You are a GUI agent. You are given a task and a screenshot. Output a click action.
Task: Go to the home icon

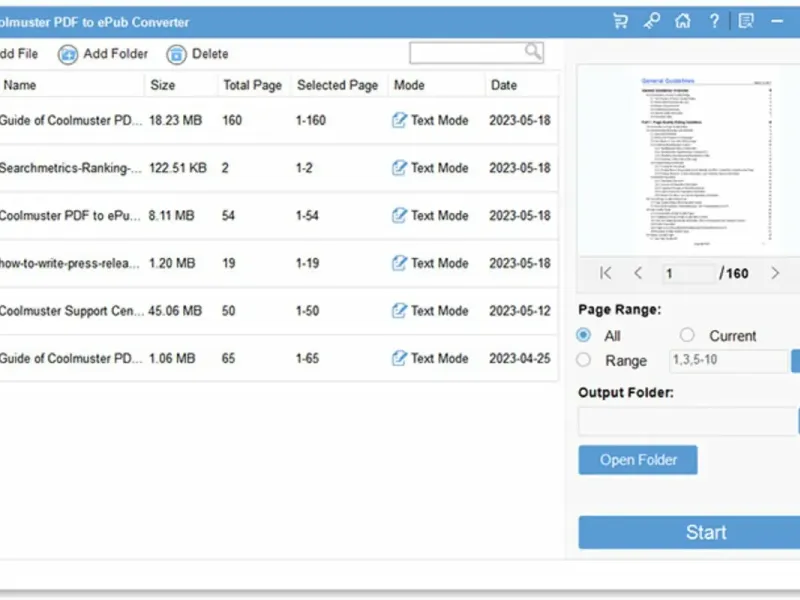click(683, 21)
